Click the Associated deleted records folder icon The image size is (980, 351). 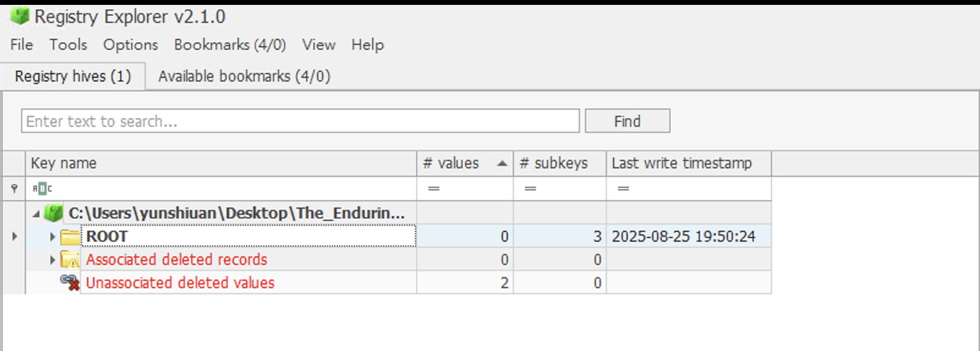pyautogui.click(x=70, y=260)
